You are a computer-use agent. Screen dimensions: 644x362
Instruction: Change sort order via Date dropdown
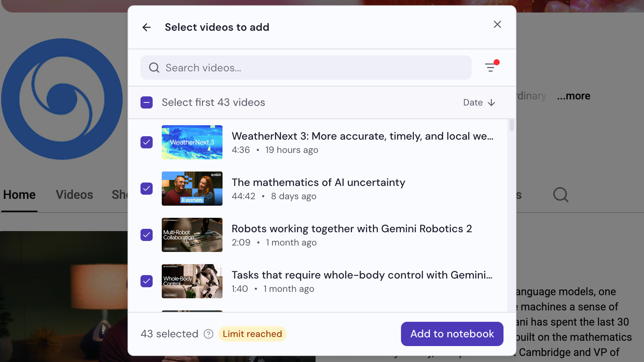coord(479,102)
